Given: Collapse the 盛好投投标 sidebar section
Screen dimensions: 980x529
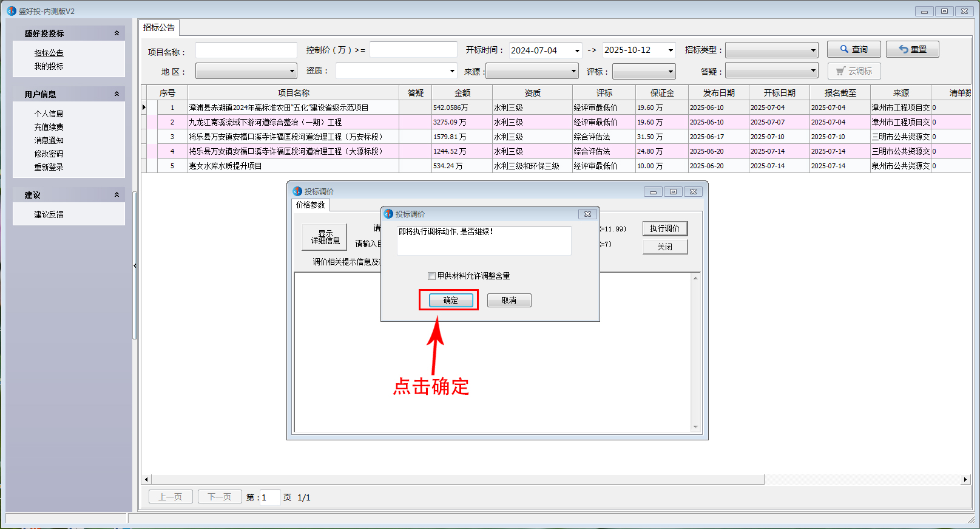Looking at the screenshot, I should 117,33.
